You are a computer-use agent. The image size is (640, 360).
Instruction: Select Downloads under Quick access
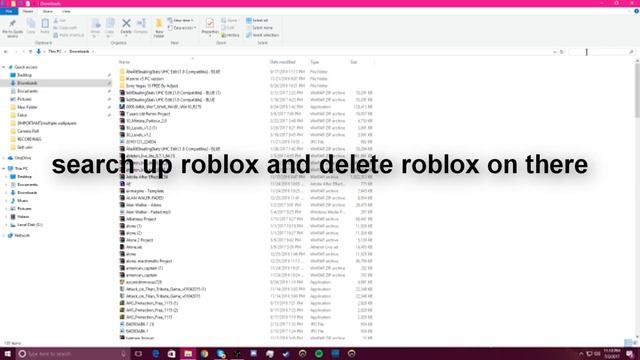pos(27,83)
